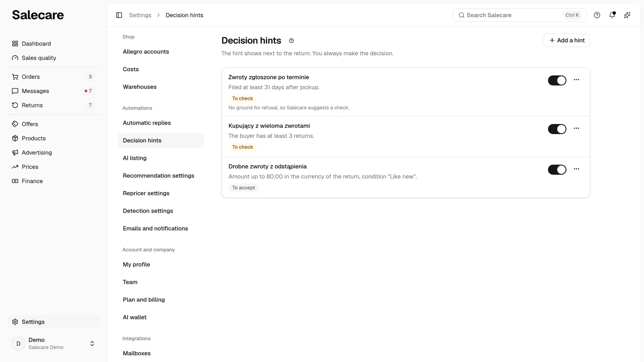Viewport: 644px width, 362px height.
Task: Open Plan and billing page
Action: click(x=161, y=300)
